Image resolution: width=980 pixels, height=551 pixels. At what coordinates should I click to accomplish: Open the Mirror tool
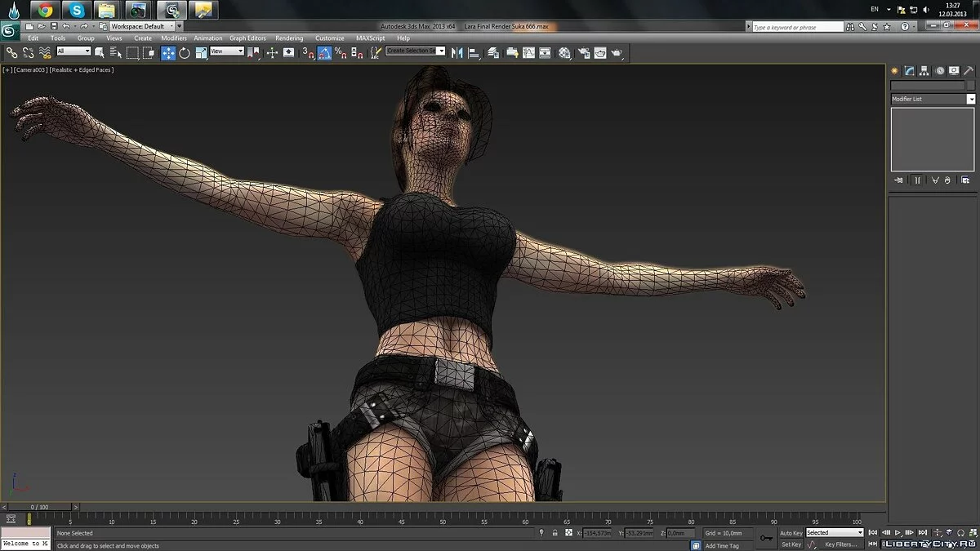[457, 53]
